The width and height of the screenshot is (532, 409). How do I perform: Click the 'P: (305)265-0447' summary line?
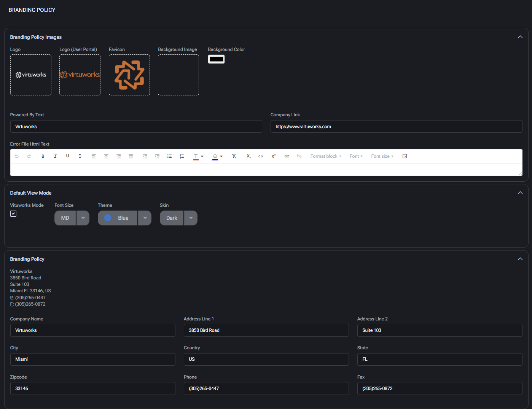coord(28,298)
